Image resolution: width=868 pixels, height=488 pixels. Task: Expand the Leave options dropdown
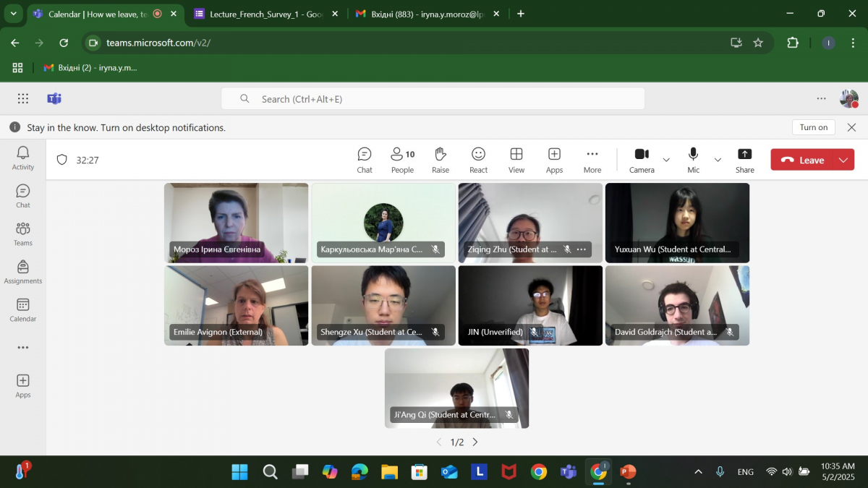coord(844,160)
